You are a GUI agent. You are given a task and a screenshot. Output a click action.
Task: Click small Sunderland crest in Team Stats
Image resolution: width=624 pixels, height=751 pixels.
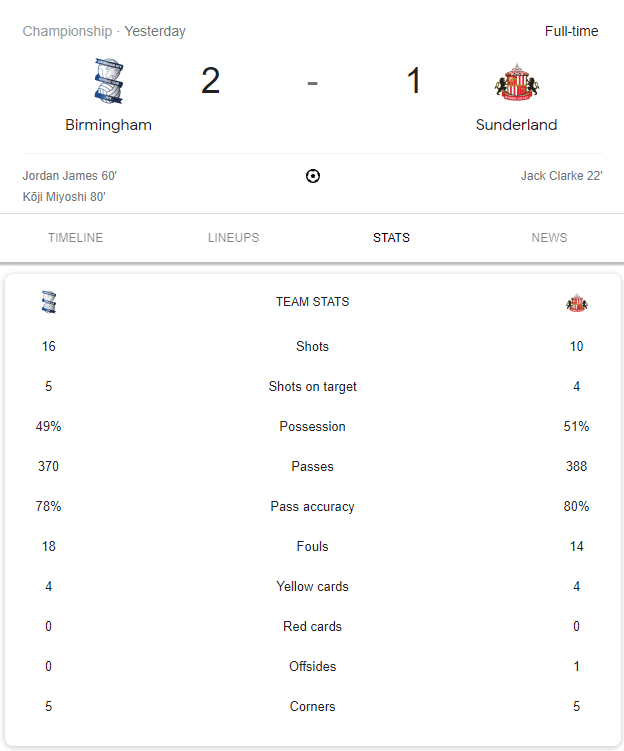[x=576, y=302]
